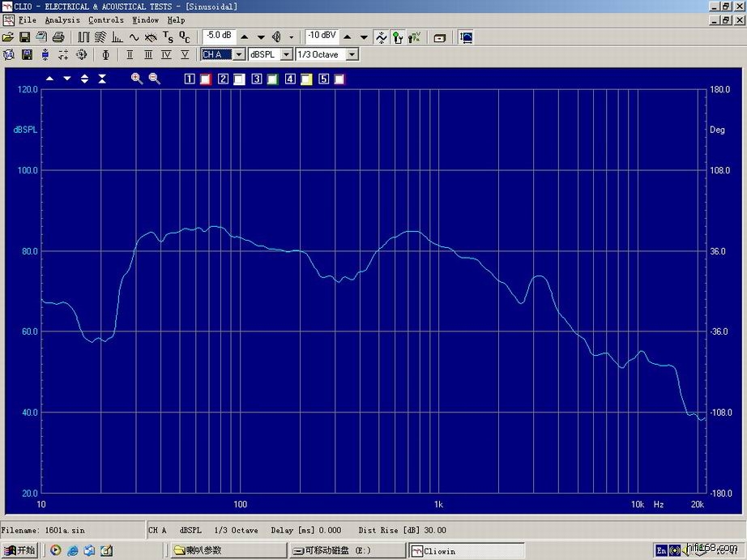Viewport: 747px width, 560px height.
Task: Click the Print icon in main toolbar
Action: 58,37
